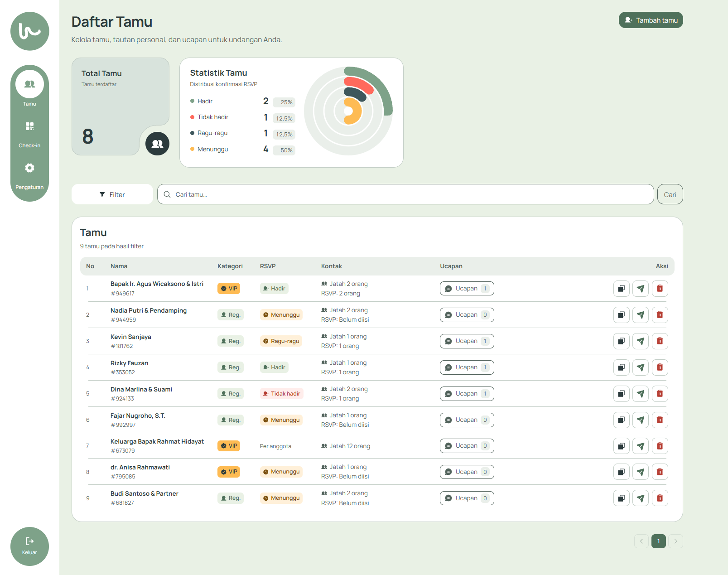Click the Tidak hadir badge for Dina Marlina
Viewport: 728px width, 575px height.
coord(281,394)
